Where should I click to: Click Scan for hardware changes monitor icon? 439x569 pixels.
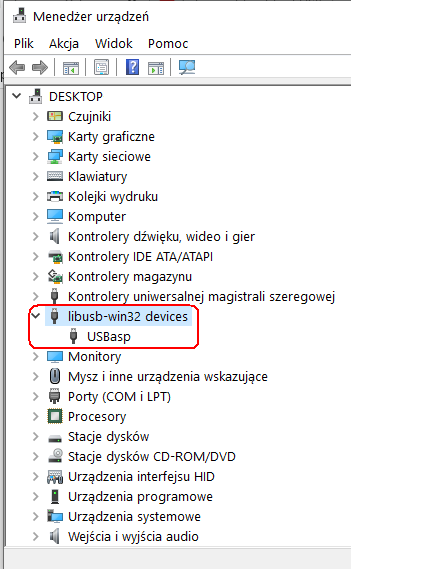pyautogui.click(x=187, y=67)
